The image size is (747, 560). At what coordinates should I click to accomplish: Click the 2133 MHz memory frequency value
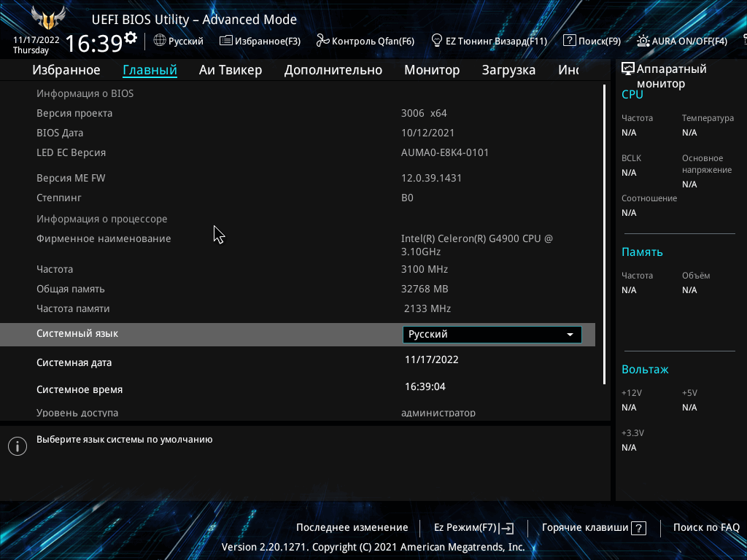pos(427,308)
